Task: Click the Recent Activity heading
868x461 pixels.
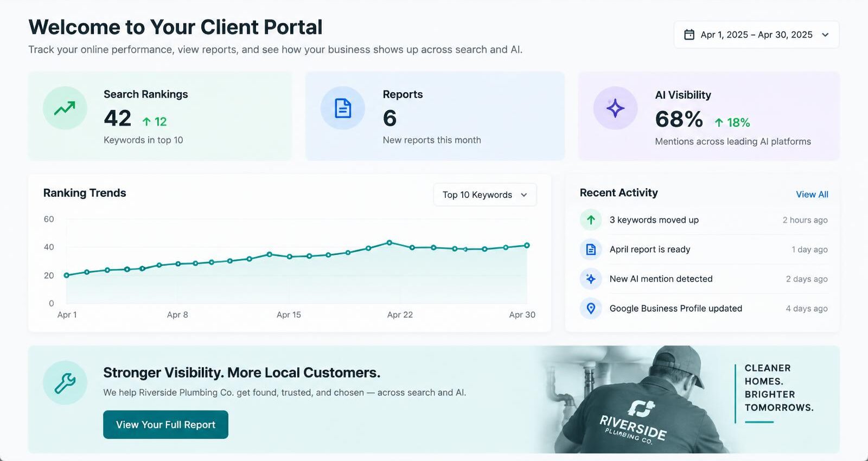Action: 618,193
